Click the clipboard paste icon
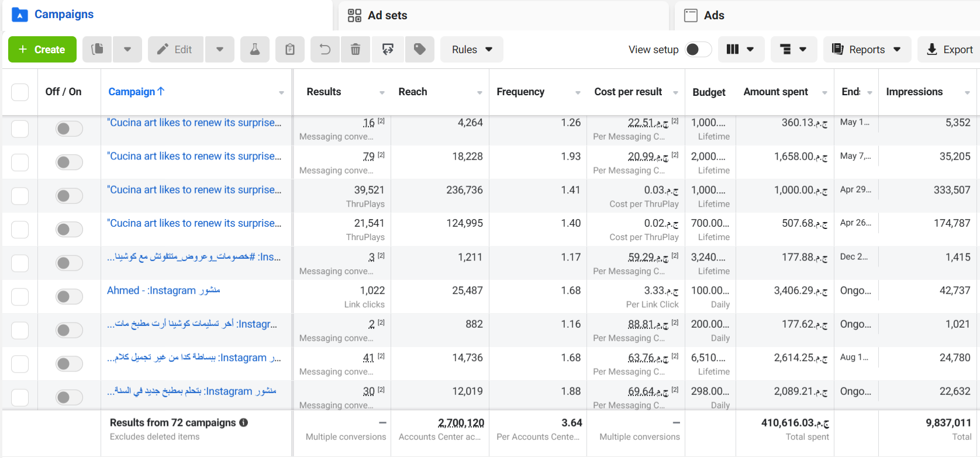The image size is (980, 458). click(290, 50)
